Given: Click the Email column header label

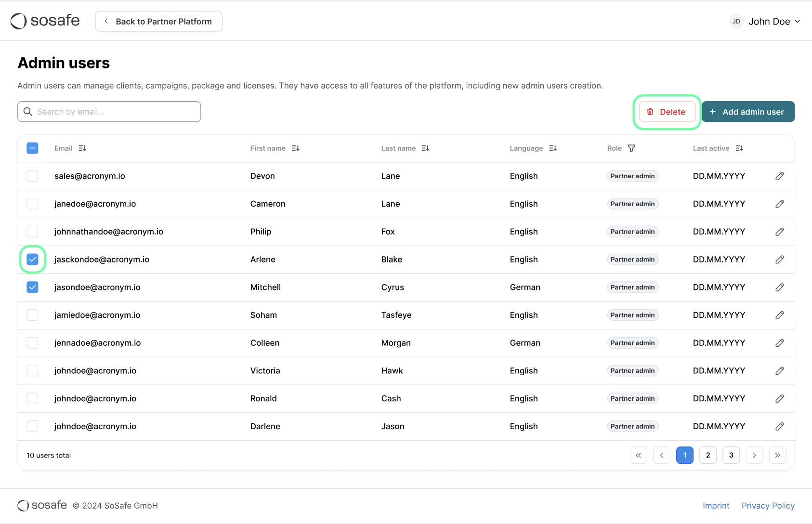Looking at the screenshot, I should coord(64,148).
